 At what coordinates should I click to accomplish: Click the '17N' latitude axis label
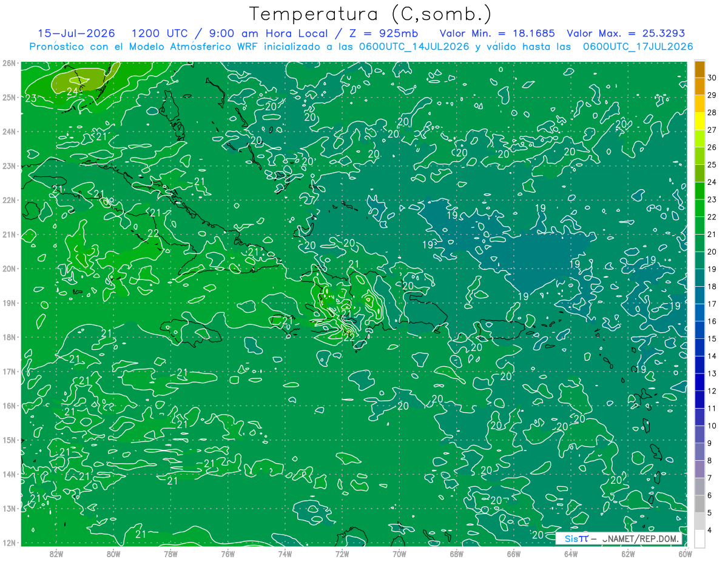point(9,371)
